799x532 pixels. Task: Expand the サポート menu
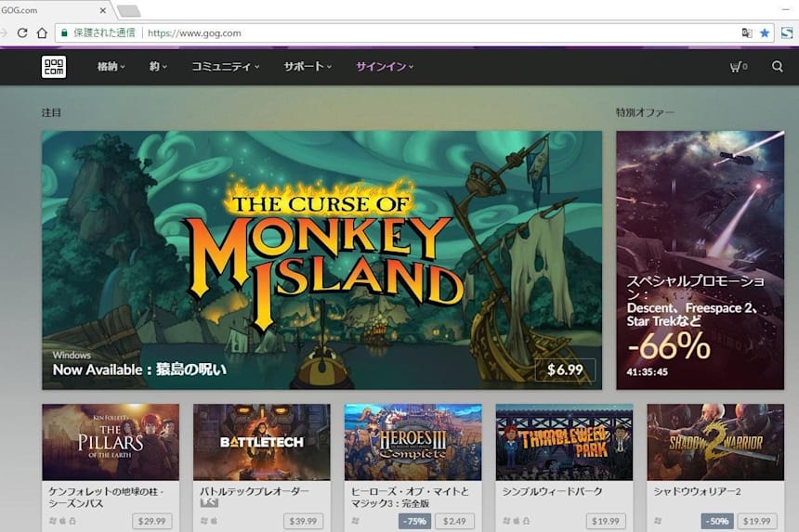(x=308, y=67)
